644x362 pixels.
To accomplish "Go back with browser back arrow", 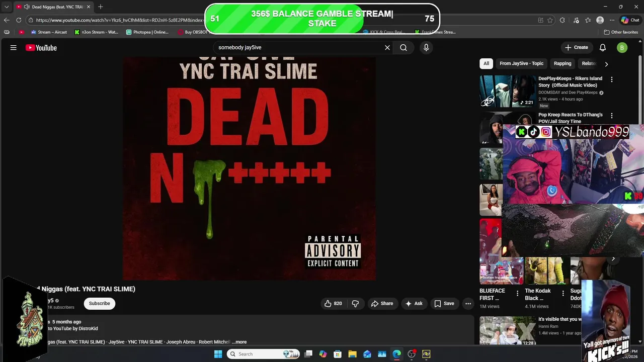I will (x=7, y=20).
